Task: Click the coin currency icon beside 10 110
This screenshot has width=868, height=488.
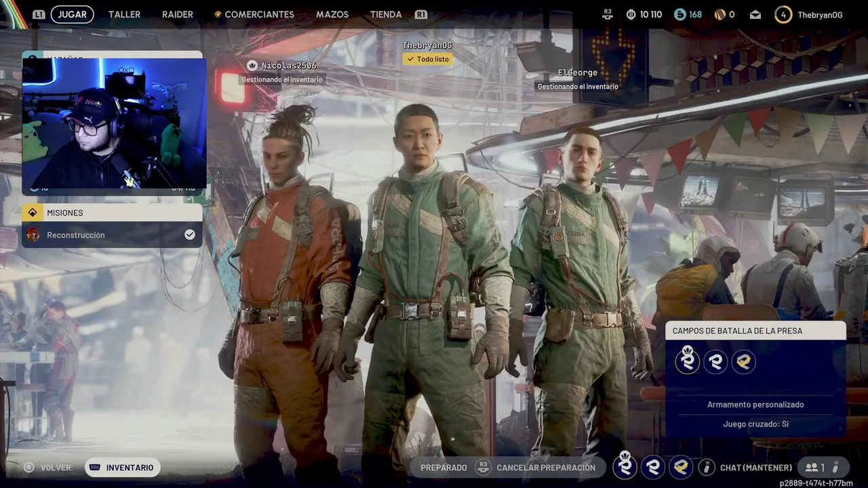Action: pyautogui.click(x=630, y=14)
